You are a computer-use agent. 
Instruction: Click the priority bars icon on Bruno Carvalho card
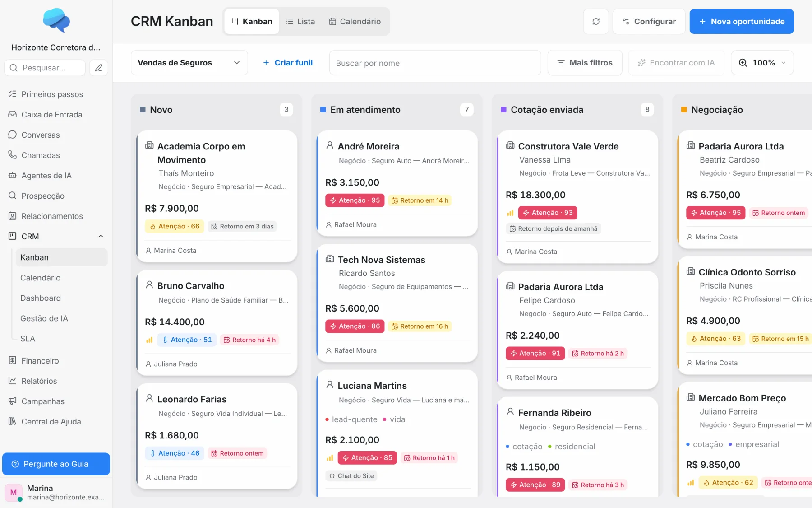click(x=149, y=340)
